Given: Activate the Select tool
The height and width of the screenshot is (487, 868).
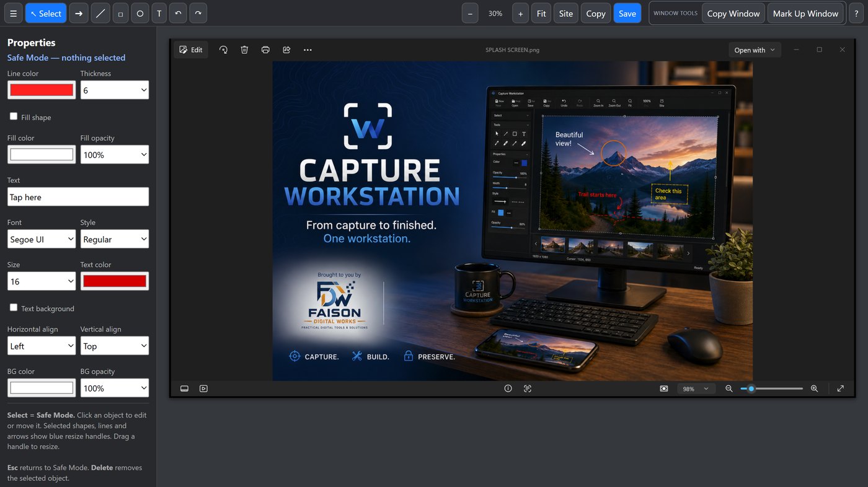Looking at the screenshot, I should 46,13.
